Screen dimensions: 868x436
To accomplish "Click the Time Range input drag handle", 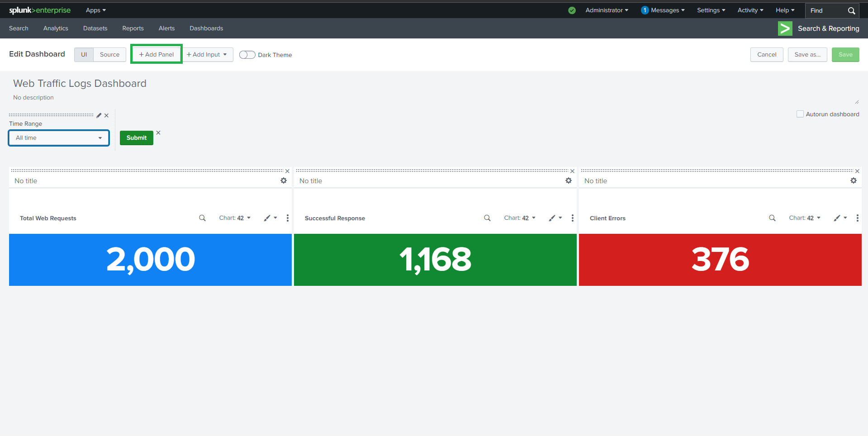I will click(51, 115).
